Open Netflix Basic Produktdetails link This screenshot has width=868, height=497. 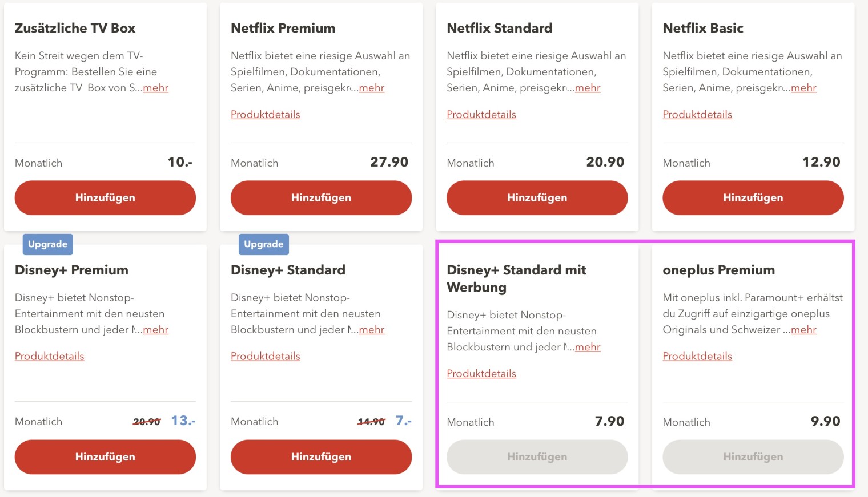[x=697, y=115]
